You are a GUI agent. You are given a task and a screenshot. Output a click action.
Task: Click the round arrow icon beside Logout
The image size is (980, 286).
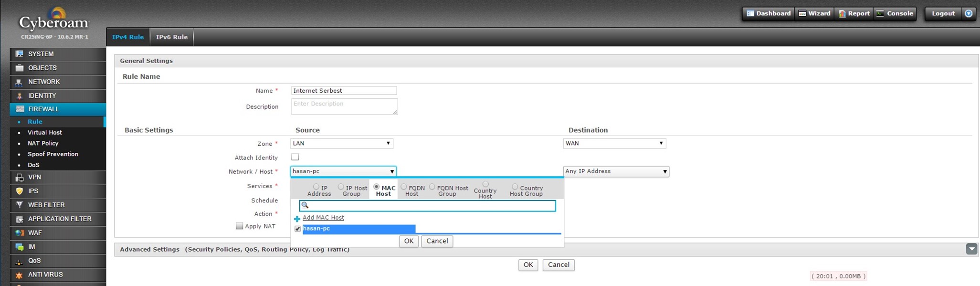click(969, 13)
